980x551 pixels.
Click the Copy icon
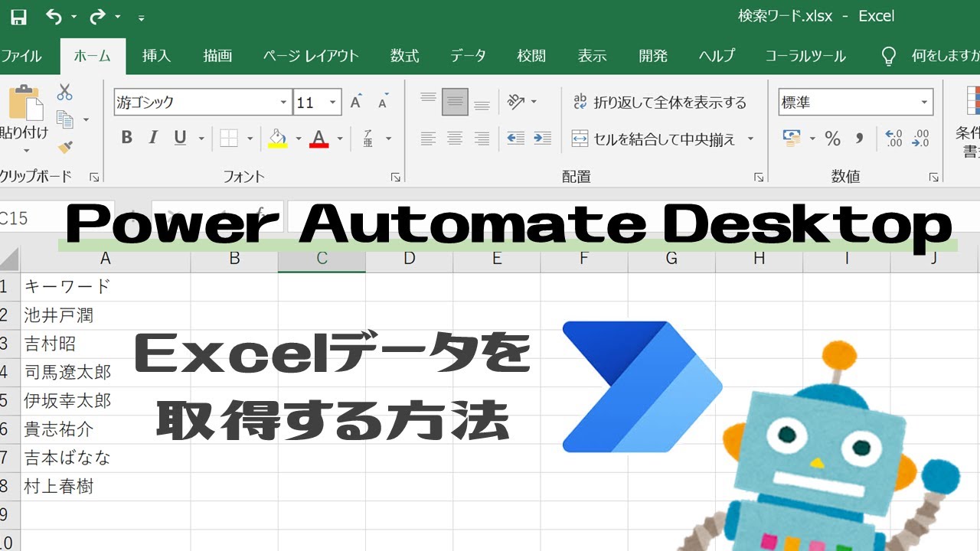click(x=65, y=119)
